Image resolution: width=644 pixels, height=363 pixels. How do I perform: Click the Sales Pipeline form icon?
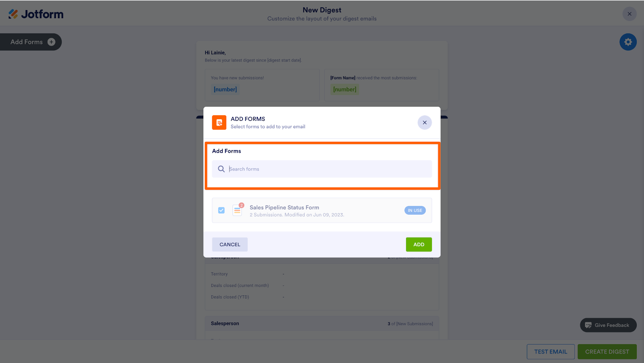pos(237,210)
